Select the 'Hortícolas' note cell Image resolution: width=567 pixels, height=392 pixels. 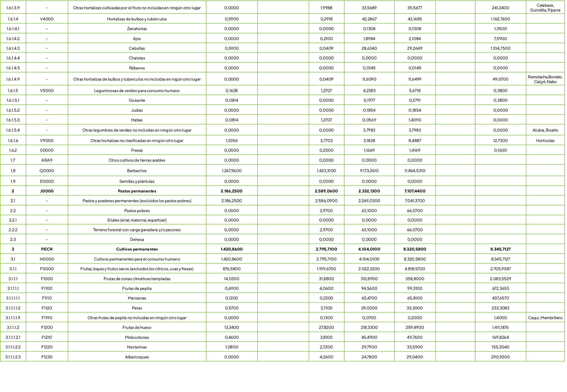545,140
